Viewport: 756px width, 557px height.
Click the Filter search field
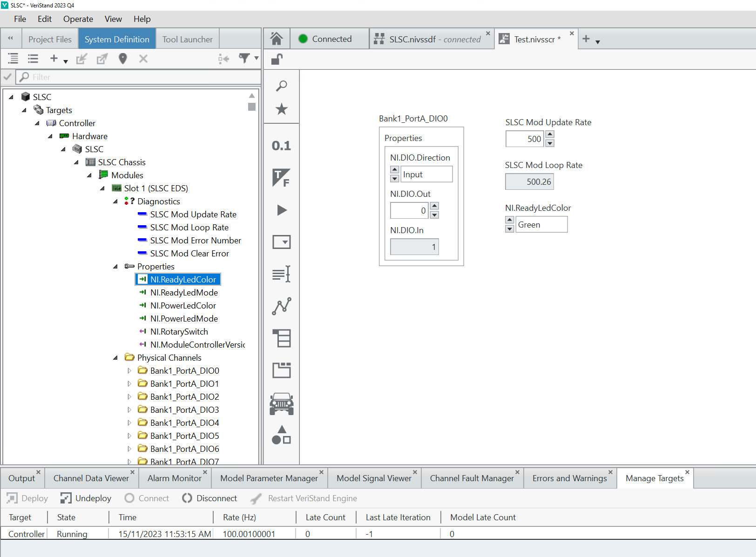coord(138,77)
